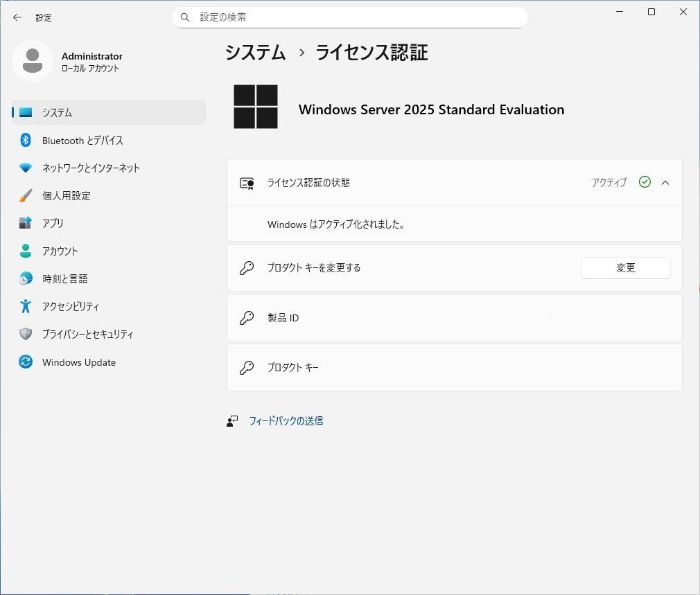The height and width of the screenshot is (595, 700).
Task: Open 個人用設定 personalization page
Action: click(x=67, y=196)
